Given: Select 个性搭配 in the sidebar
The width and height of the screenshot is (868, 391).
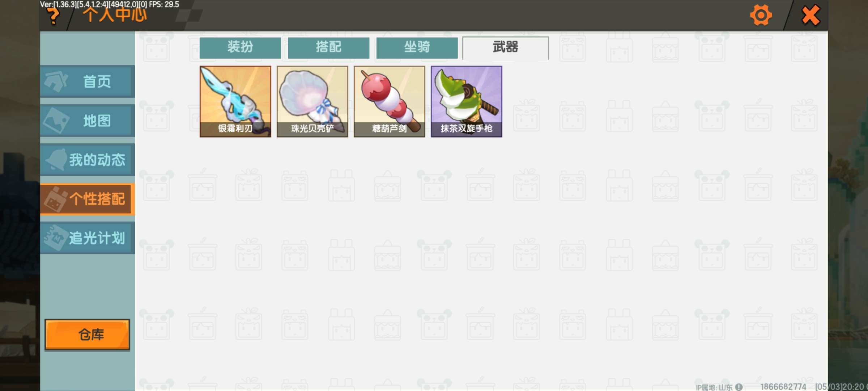Looking at the screenshot, I should tap(88, 199).
